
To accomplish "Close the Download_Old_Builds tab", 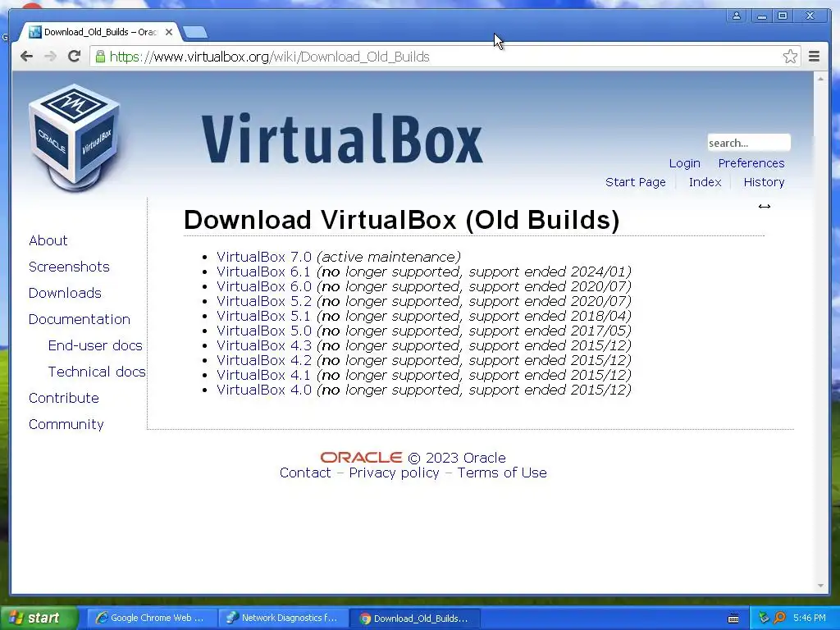I will (169, 32).
